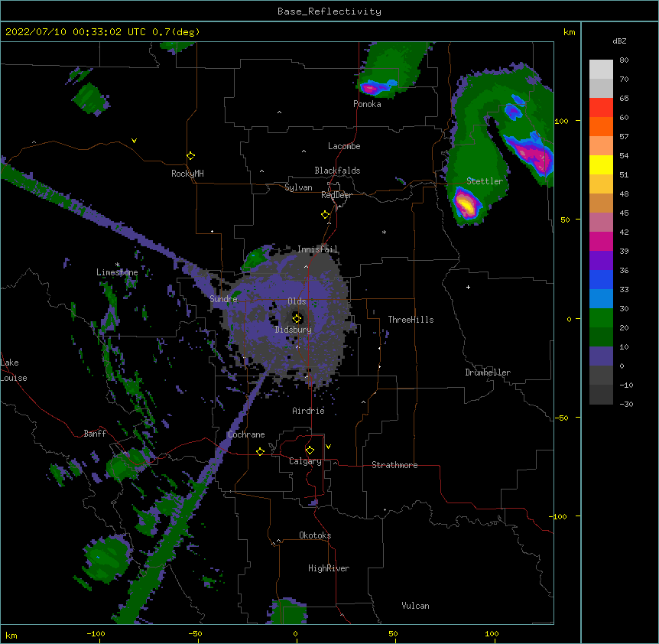Click the white plus marker north of Drumheller
659x644 pixels.
point(468,287)
